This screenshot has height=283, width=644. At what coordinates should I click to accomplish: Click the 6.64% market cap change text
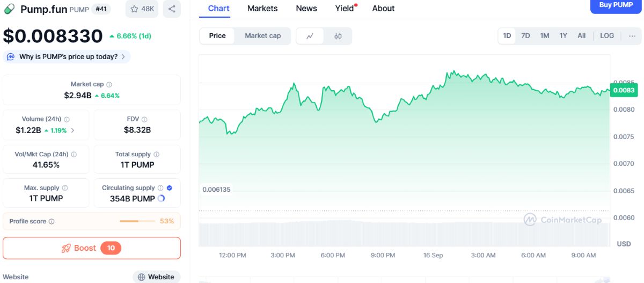pyautogui.click(x=107, y=96)
